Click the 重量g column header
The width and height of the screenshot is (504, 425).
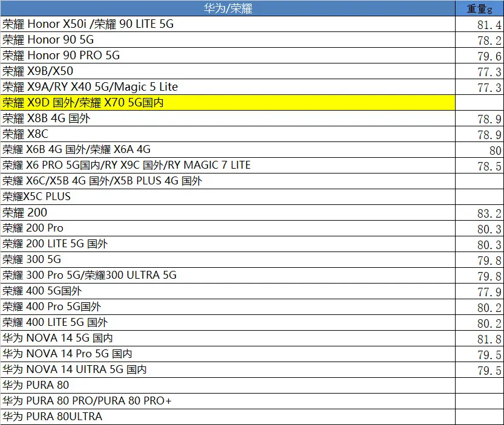pos(480,8)
